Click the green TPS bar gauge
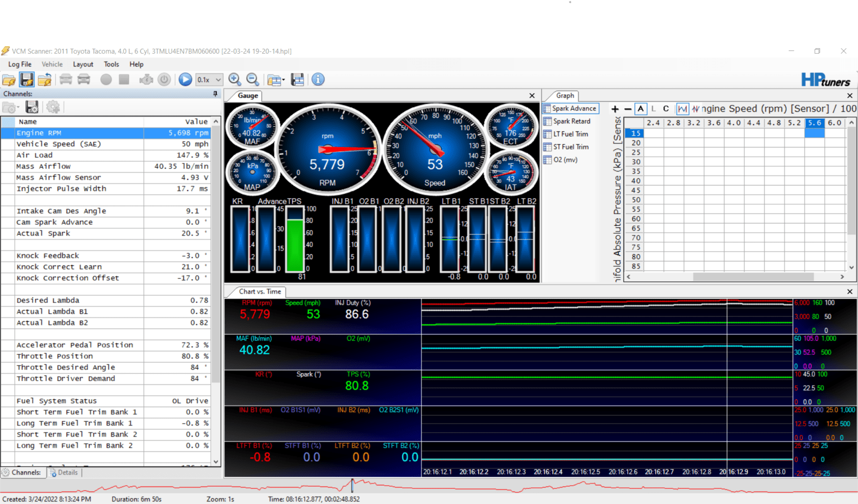 pyautogui.click(x=295, y=240)
